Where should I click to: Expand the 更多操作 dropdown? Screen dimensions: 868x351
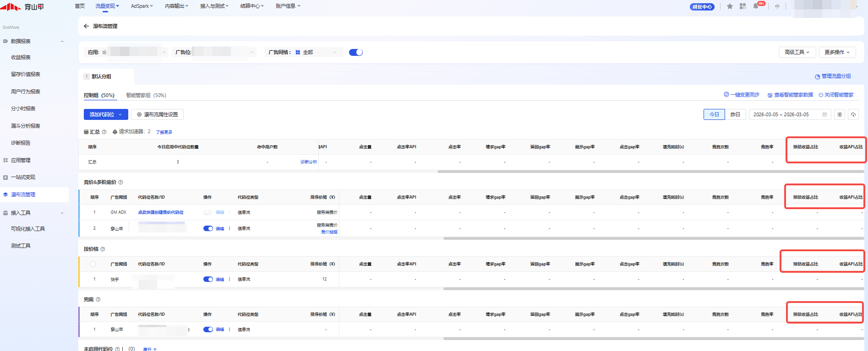click(x=837, y=52)
